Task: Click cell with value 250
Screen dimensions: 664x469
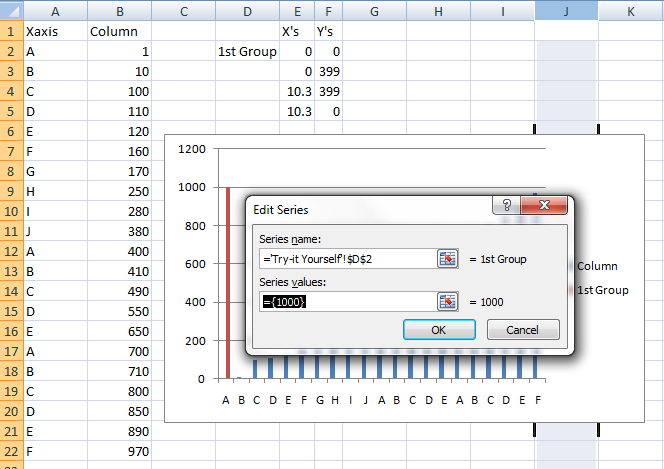Action: (119, 191)
